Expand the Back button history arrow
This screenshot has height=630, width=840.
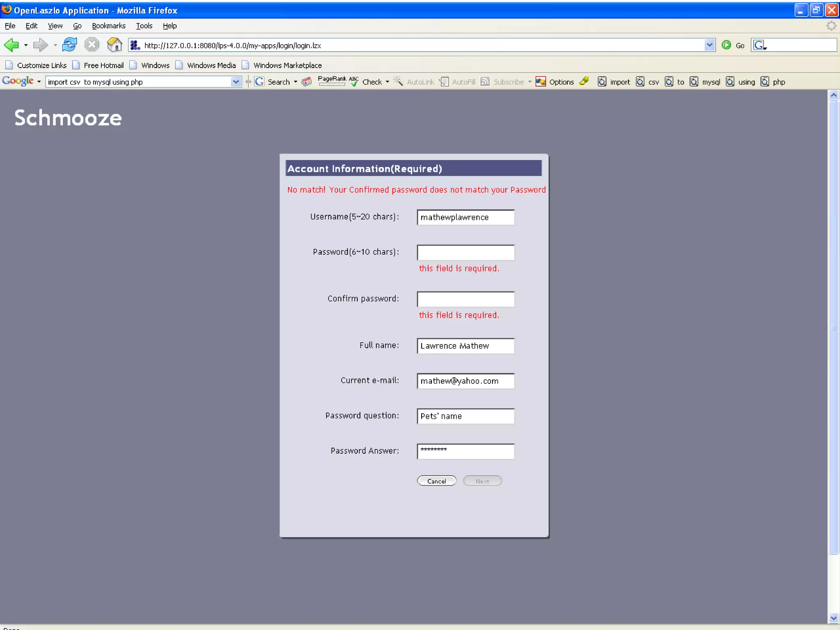26,45
